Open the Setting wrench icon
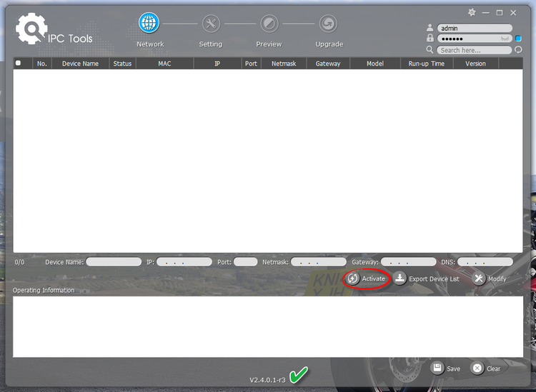 [211, 24]
